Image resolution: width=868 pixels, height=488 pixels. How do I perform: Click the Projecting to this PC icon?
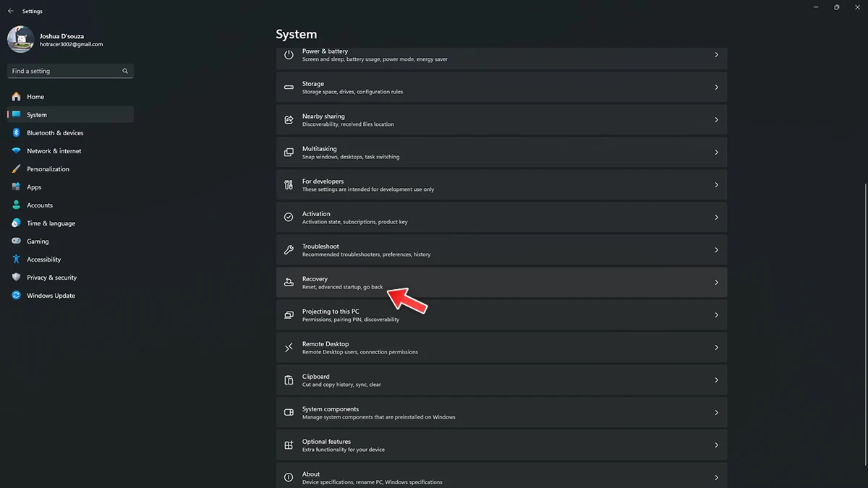pos(289,314)
